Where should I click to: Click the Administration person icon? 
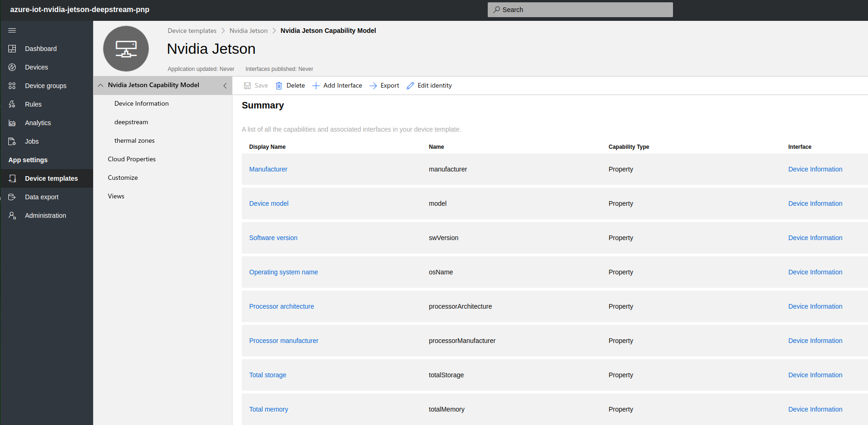(12, 216)
